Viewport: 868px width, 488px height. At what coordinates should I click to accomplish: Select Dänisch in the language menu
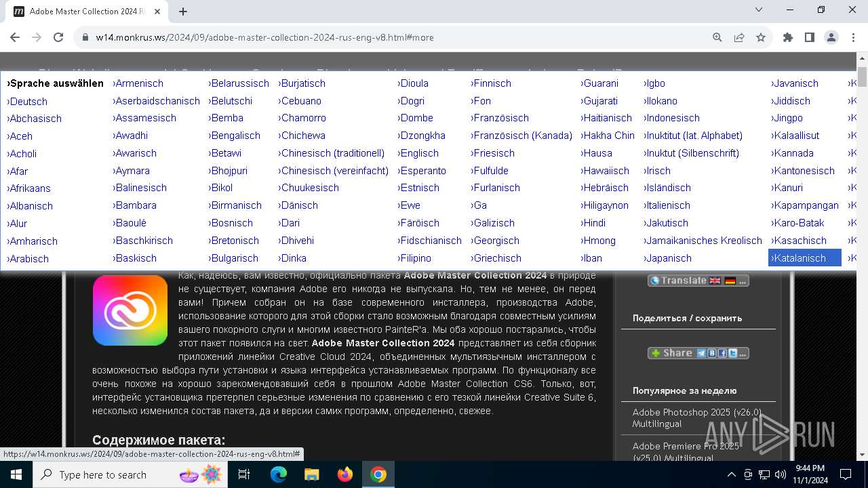(298, 205)
